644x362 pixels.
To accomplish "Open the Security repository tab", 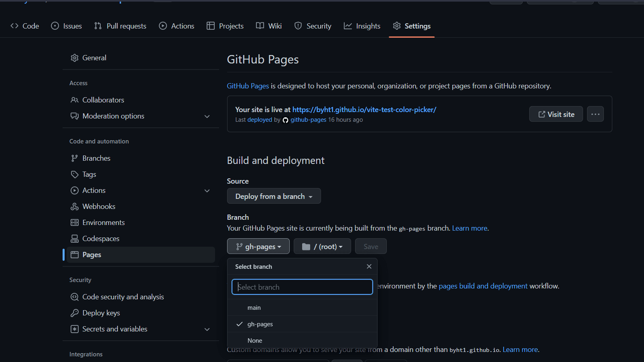I will 313,26.
